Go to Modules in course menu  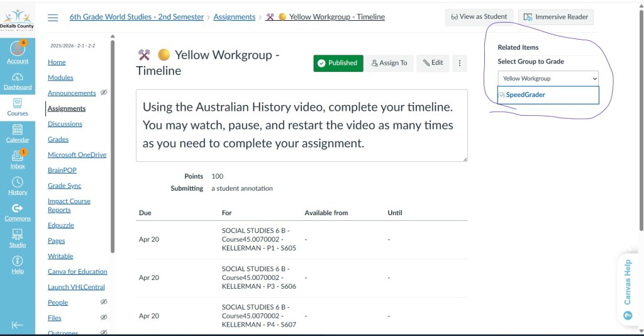pyautogui.click(x=60, y=77)
